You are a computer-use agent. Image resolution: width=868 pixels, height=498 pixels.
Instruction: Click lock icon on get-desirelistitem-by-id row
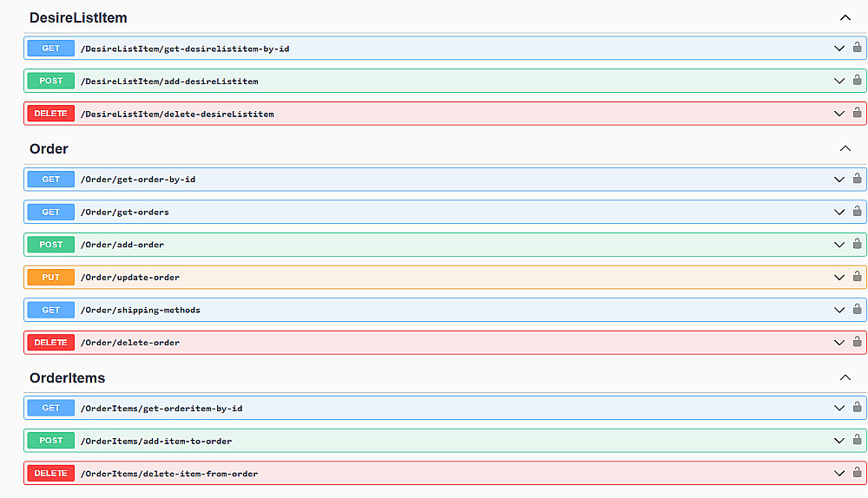click(x=857, y=48)
